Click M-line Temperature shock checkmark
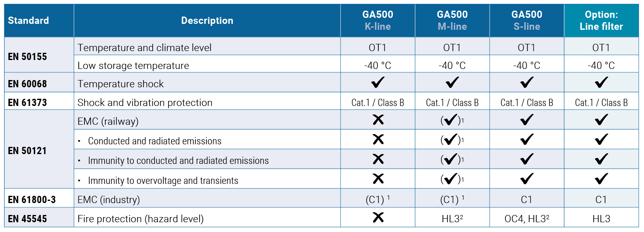 coord(452,83)
